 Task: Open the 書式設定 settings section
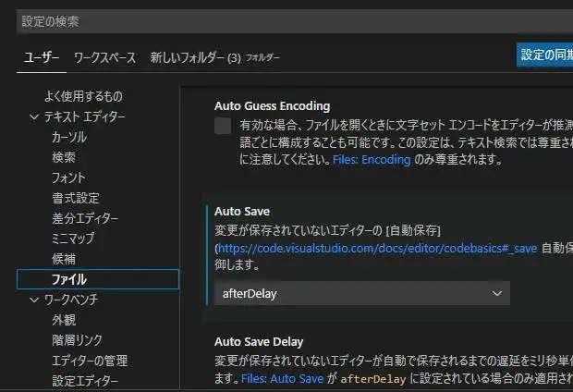click(76, 198)
